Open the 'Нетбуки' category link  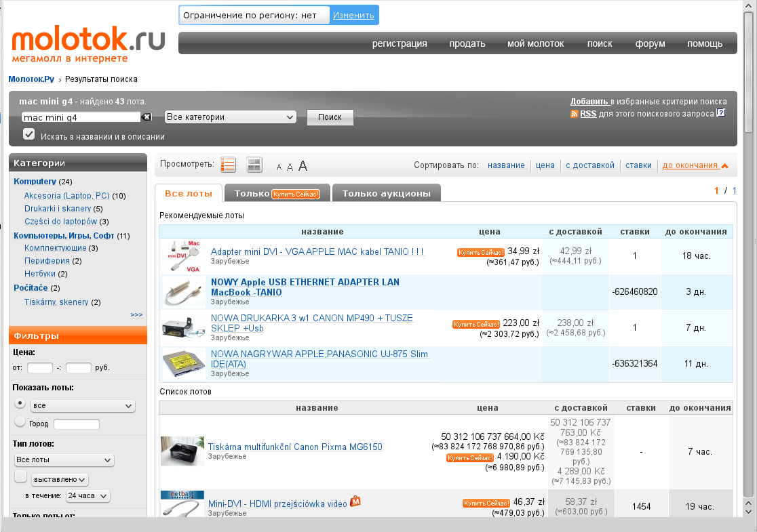(39, 274)
